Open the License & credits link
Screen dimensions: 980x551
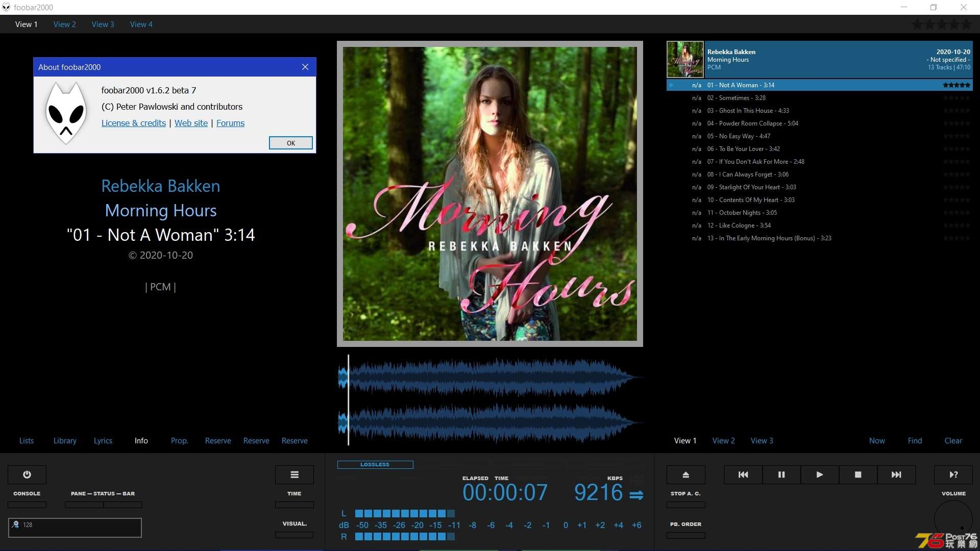[134, 123]
